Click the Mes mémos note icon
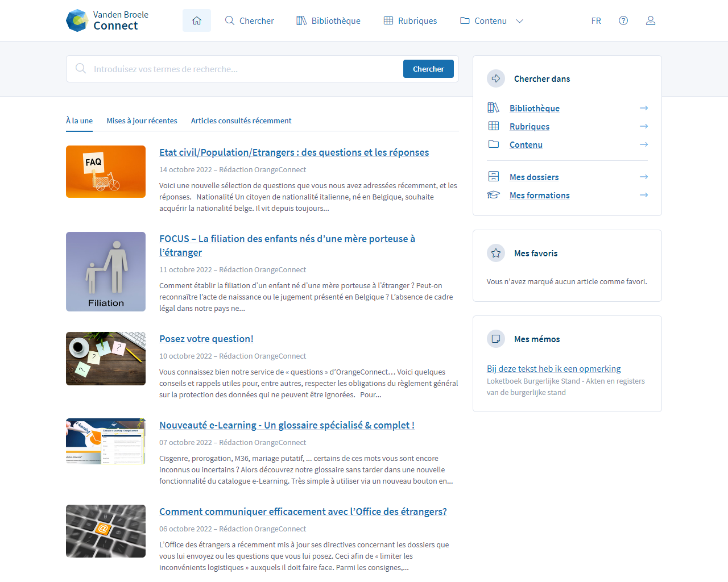Image resolution: width=728 pixels, height=582 pixels. click(x=496, y=339)
